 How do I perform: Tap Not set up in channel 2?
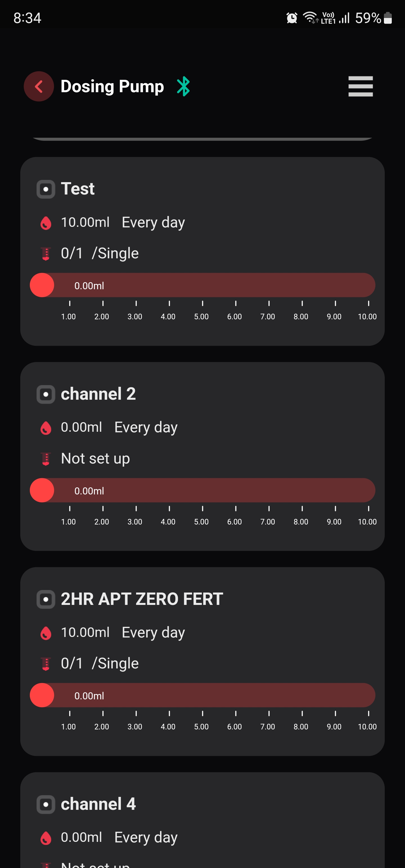pyautogui.click(x=95, y=459)
